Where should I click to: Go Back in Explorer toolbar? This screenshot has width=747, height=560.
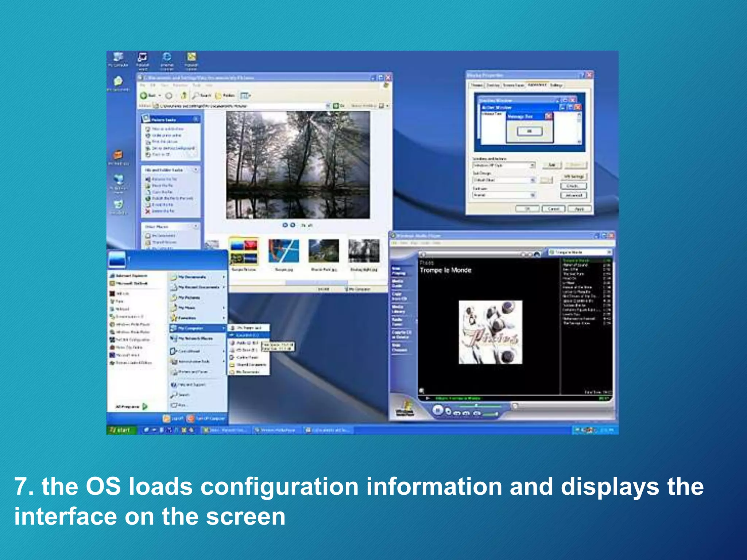click(x=148, y=96)
